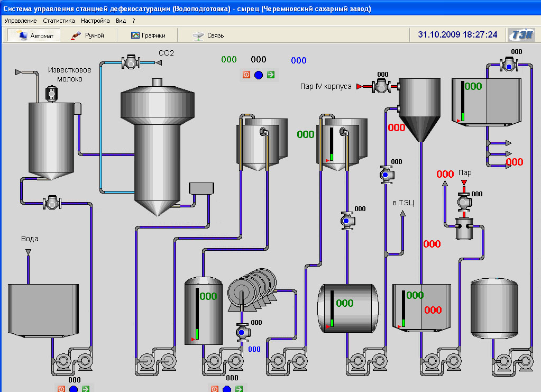Image resolution: width=541 pixels, height=392 pixels.
Task: Click the valve below the disc filter
Action: 242,332
